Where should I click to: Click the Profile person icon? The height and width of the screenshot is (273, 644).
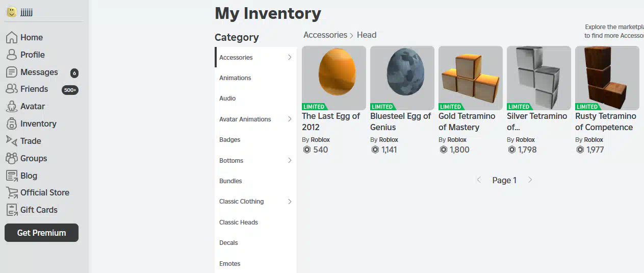(11, 55)
